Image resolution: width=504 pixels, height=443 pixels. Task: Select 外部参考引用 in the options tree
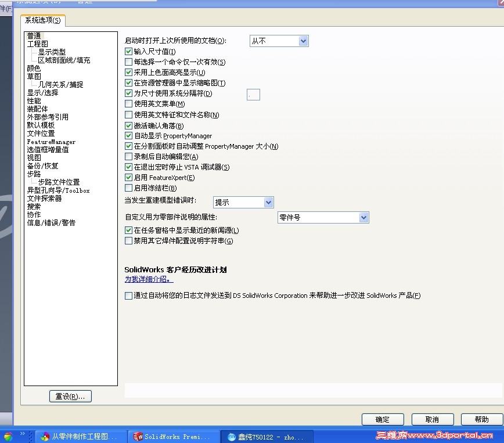[48, 117]
